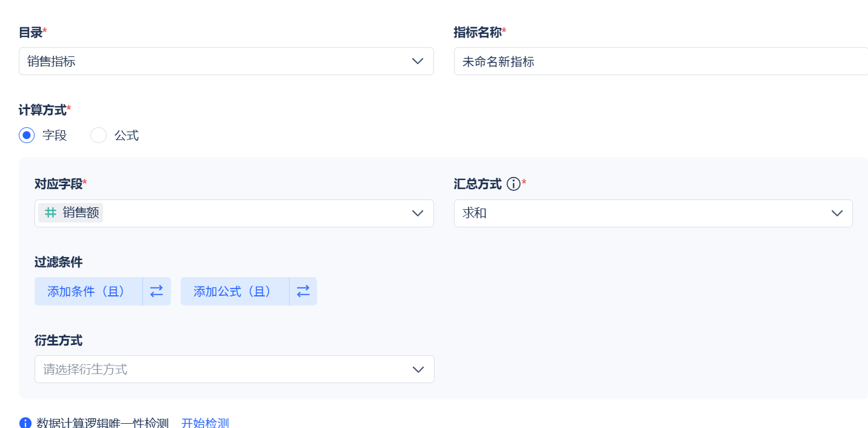Click the chevron arrow in 目录 dropdown
Image resolution: width=868 pixels, height=428 pixels.
click(x=418, y=61)
